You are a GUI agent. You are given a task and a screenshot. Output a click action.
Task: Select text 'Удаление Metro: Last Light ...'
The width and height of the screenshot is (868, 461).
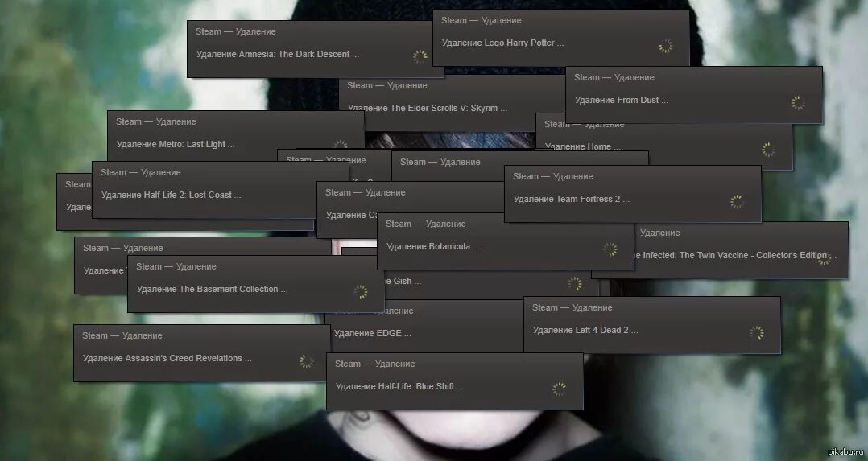tap(176, 145)
